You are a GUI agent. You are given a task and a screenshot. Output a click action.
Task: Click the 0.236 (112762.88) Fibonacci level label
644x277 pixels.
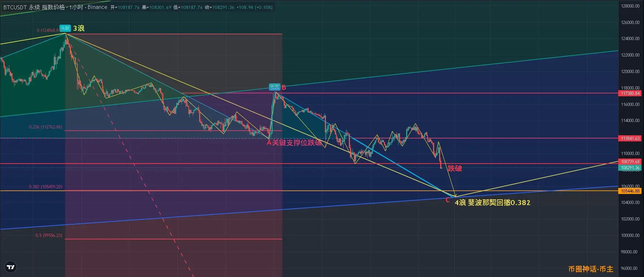click(x=45, y=127)
